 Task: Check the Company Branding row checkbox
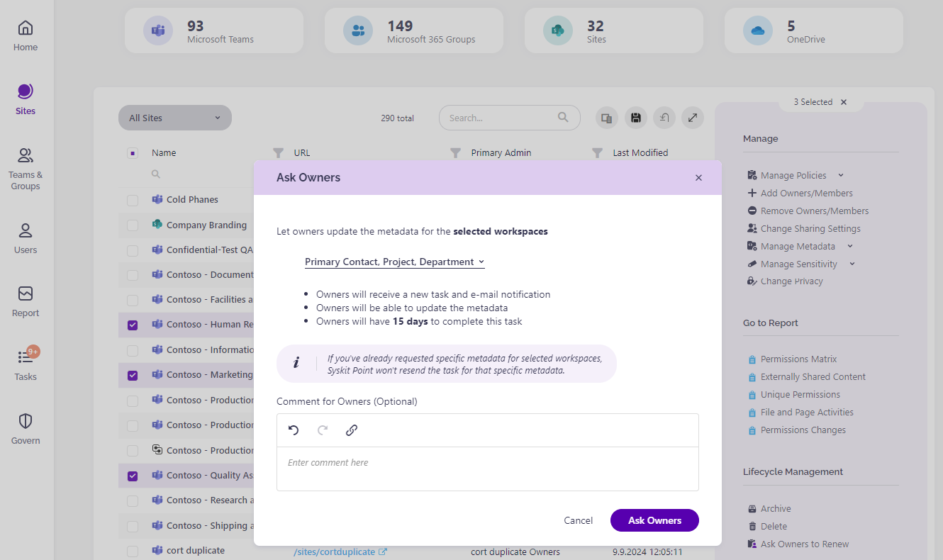(132, 225)
